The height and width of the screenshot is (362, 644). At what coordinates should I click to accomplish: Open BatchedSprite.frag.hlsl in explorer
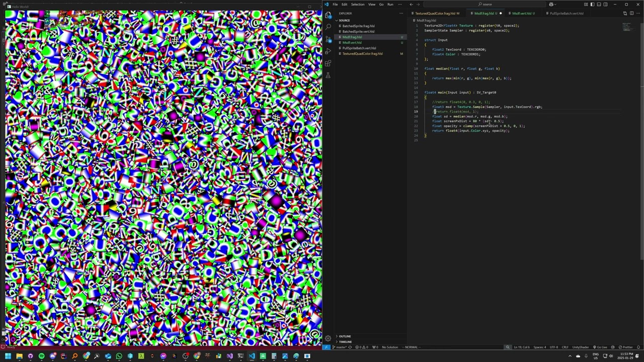358,26
